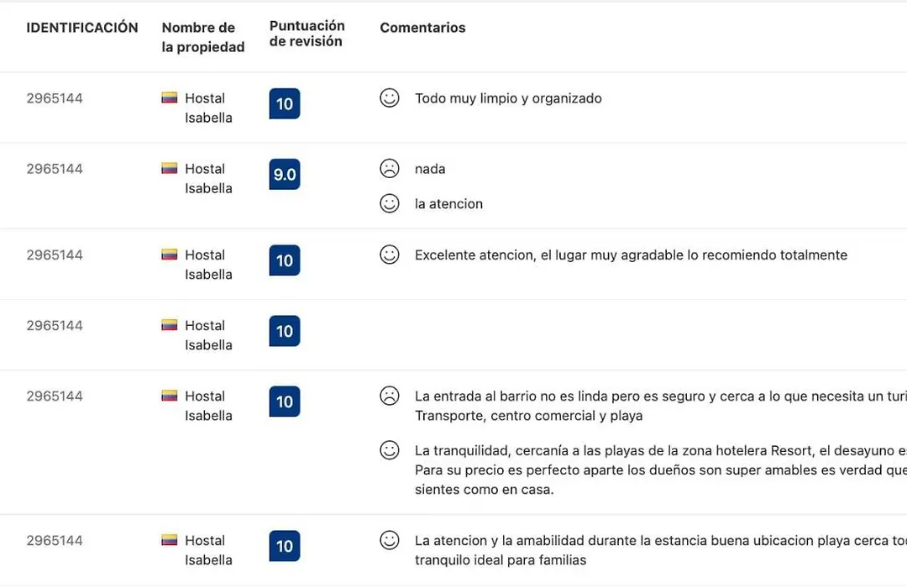
Task: Click the smiley icon by 'Excelente atencion' comment
Action: [x=390, y=255]
